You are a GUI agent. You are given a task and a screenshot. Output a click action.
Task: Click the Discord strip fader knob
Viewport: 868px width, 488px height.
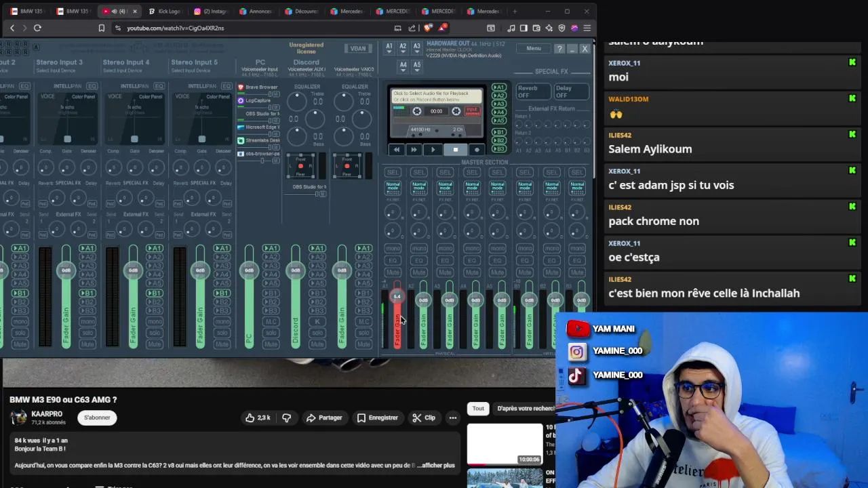coord(295,270)
